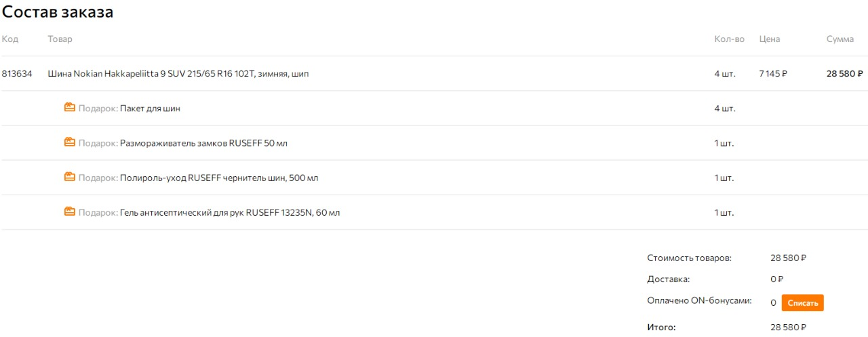
Task: Open the Пакет для шин gift item
Action: coord(150,108)
